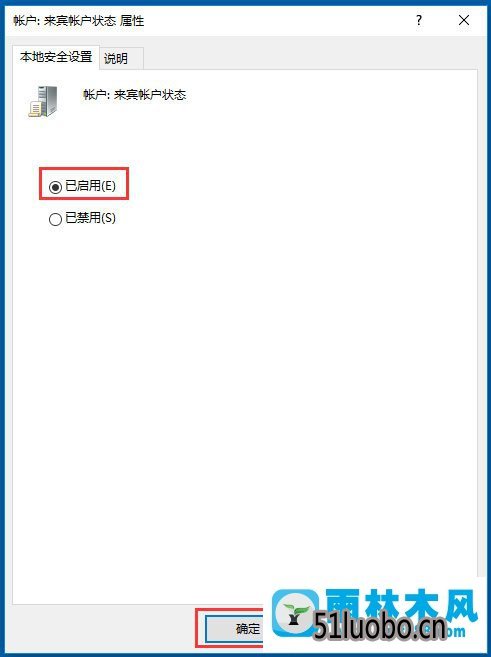Click the empty title bar space beside help
491x657 pixels.
277,20
